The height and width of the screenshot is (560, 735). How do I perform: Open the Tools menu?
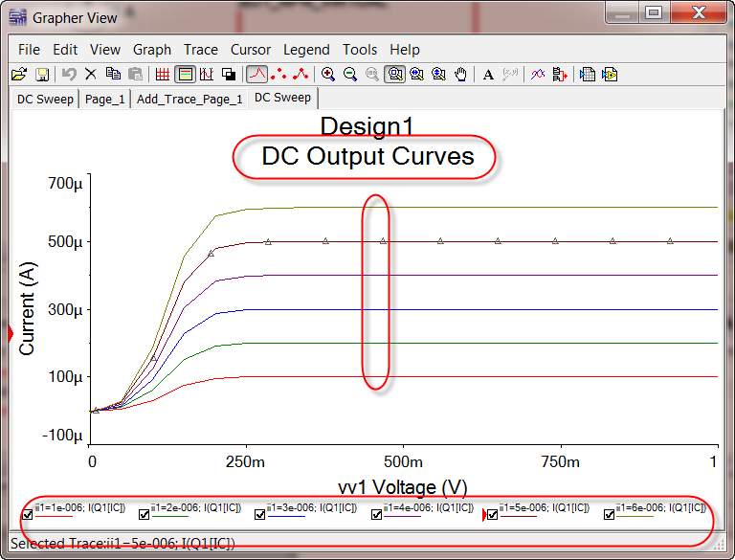(x=360, y=50)
